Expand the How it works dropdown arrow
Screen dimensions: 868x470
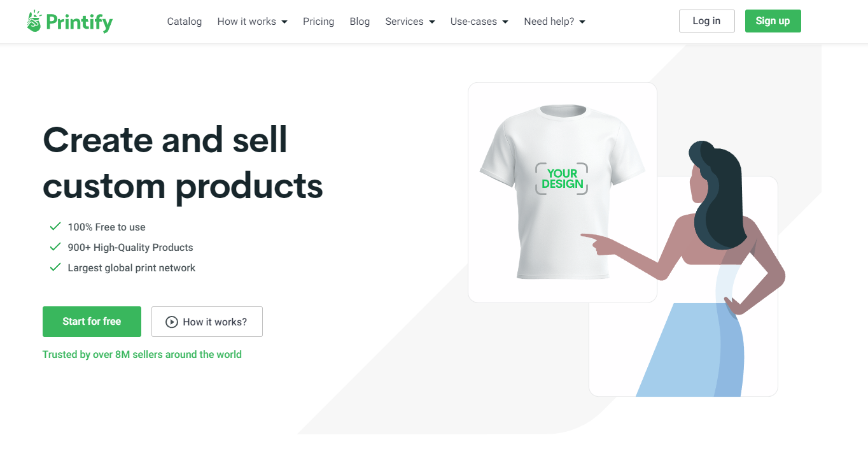pyautogui.click(x=284, y=22)
